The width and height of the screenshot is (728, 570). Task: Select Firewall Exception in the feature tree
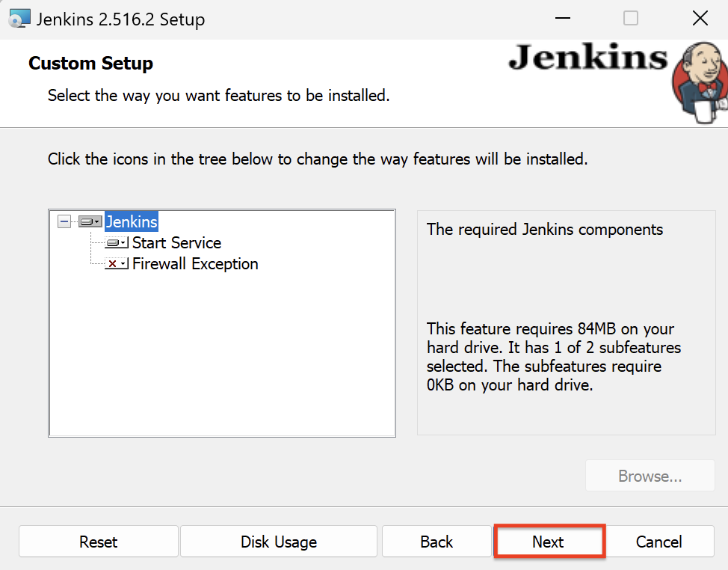(x=195, y=263)
